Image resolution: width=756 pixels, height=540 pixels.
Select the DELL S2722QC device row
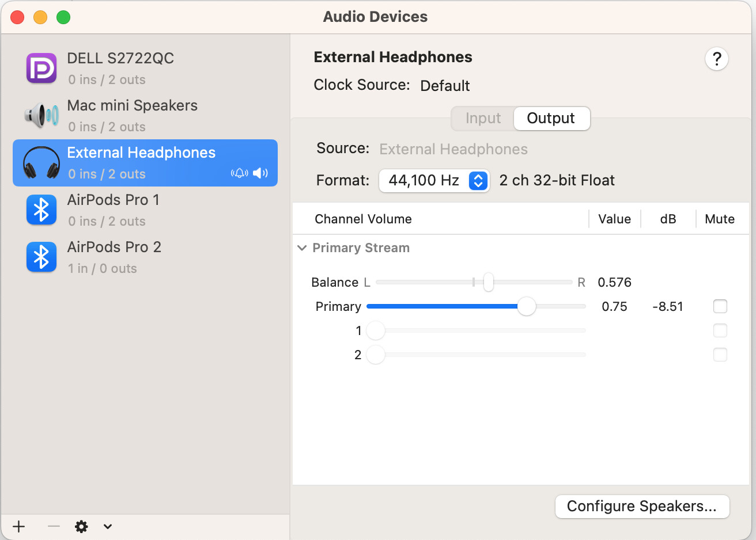[145, 69]
